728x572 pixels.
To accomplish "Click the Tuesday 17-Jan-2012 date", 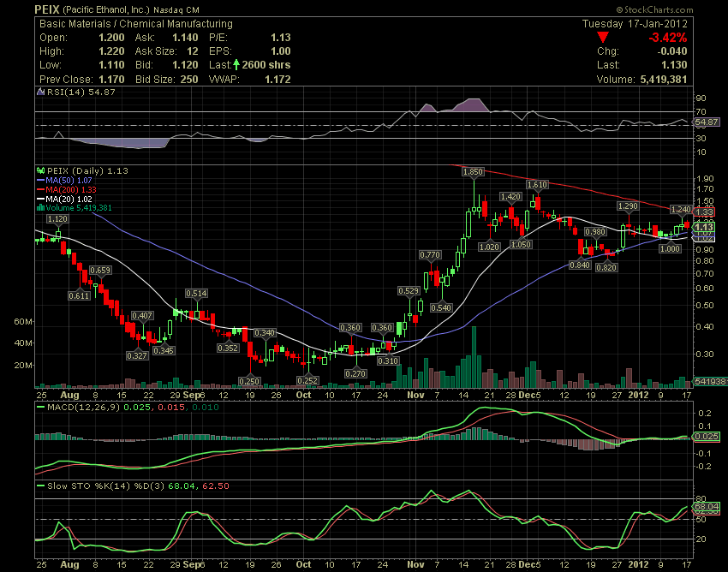I will click(635, 24).
